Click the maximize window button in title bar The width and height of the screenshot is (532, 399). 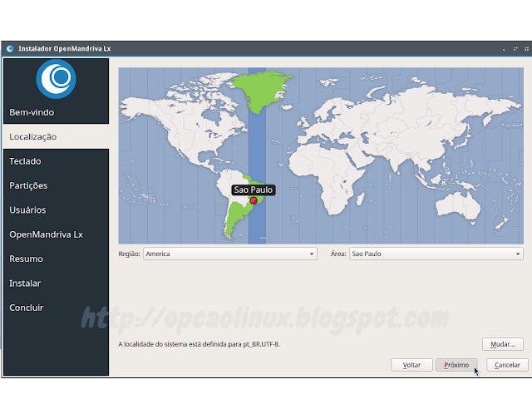point(515,49)
